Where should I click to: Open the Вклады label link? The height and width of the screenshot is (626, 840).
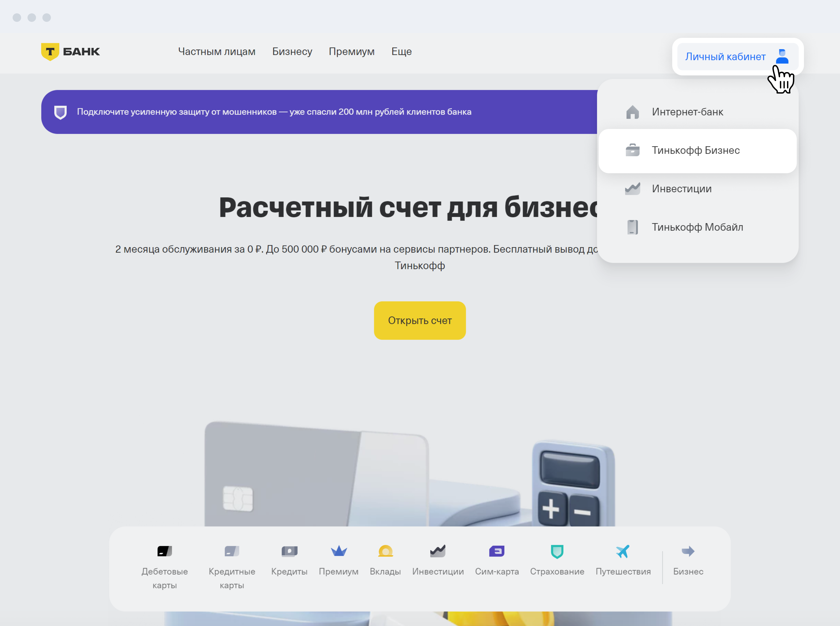pyautogui.click(x=385, y=571)
